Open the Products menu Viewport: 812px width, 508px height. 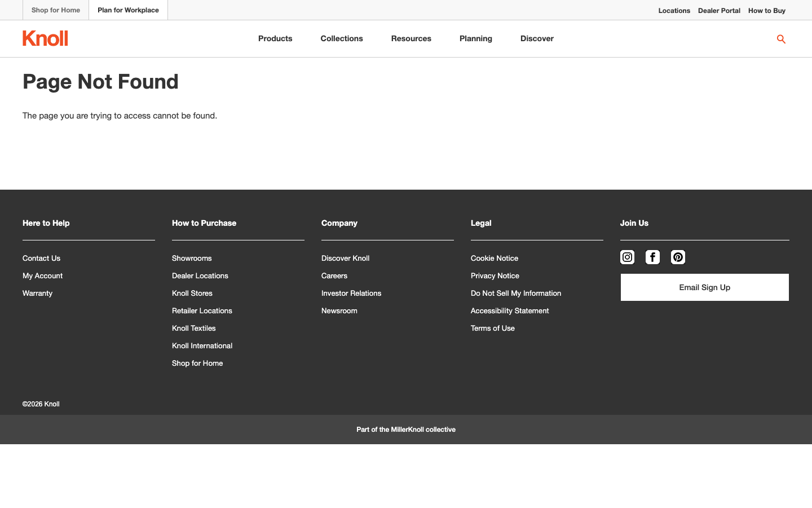click(275, 38)
